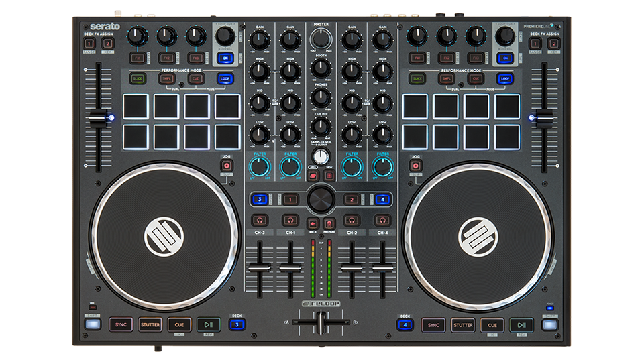Toggle FX3 on the left deck

click(196, 58)
